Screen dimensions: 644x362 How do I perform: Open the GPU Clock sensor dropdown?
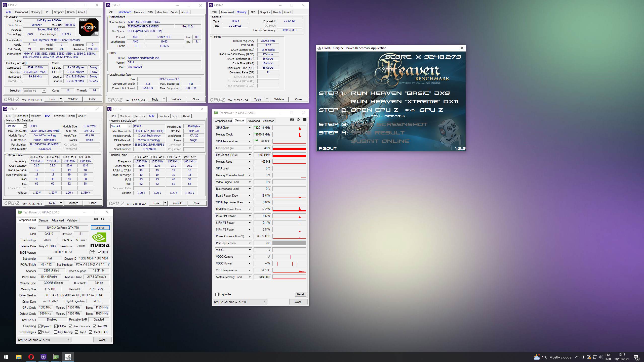coord(250,128)
